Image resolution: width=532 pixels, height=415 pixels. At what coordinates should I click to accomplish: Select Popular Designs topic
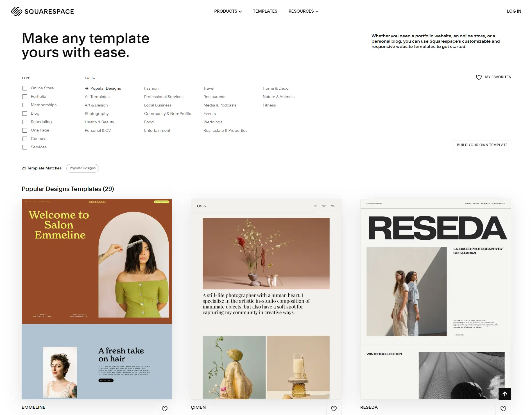tap(106, 88)
